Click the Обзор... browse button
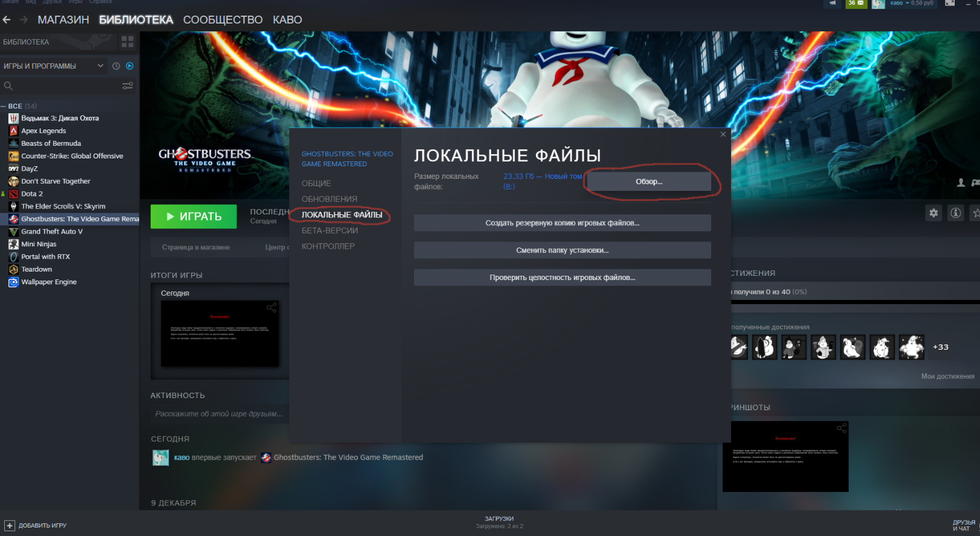This screenshot has width=980, height=536. 649,181
